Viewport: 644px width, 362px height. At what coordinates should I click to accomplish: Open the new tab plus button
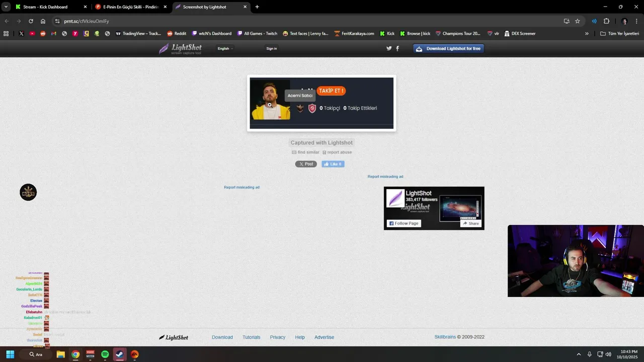point(257,7)
